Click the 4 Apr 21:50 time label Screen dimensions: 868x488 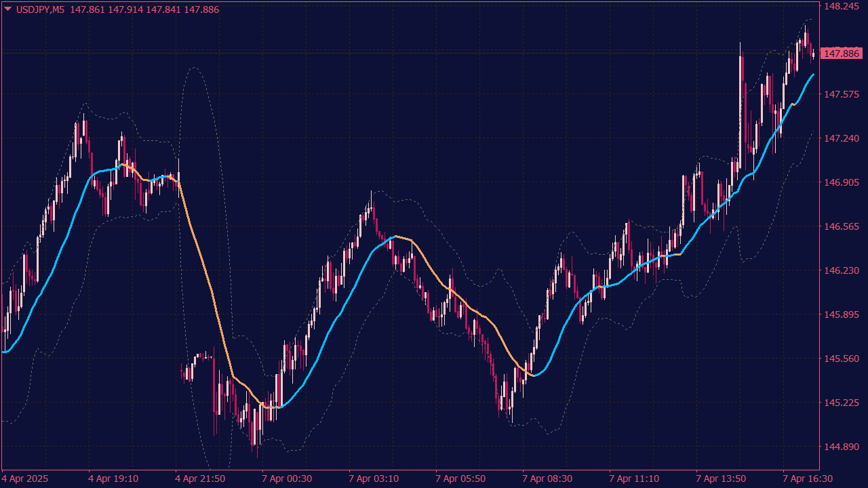(x=200, y=479)
